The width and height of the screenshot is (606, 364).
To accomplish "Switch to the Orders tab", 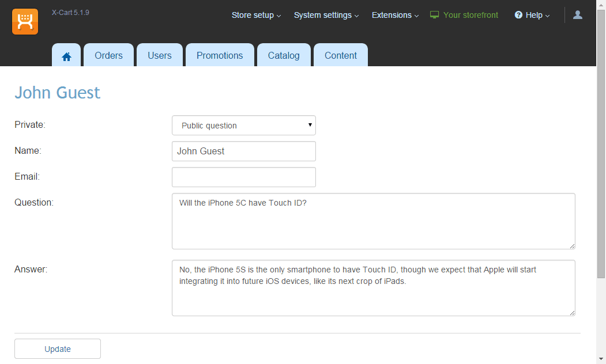I will (x=108, y=55).
